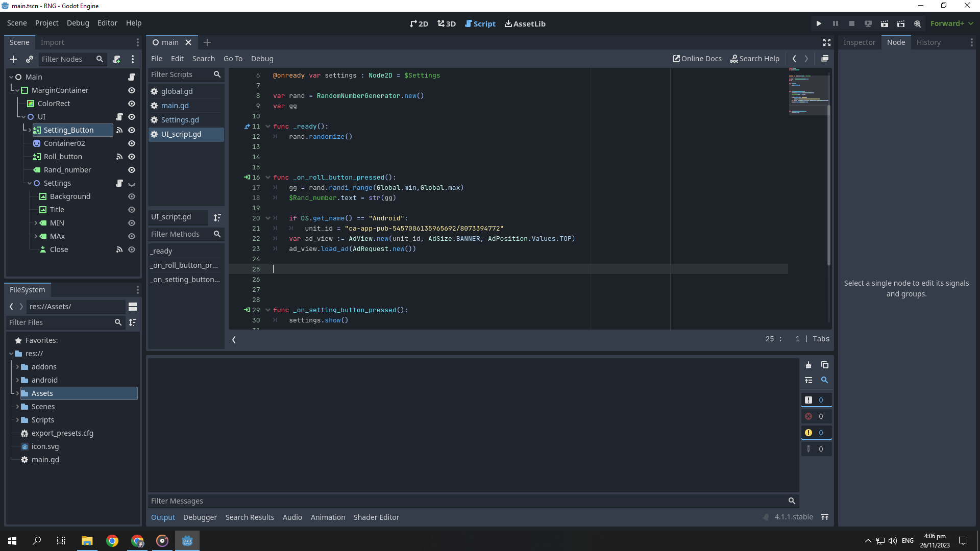Screen dimensions: 980x551
Task: Show signals connected to Setting_Button
Action: pos(119,130)
